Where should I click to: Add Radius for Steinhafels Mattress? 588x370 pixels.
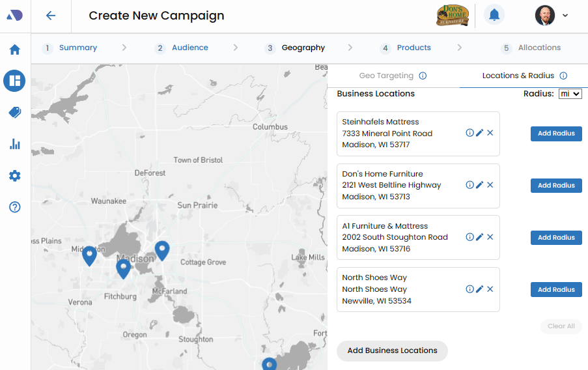556,134
